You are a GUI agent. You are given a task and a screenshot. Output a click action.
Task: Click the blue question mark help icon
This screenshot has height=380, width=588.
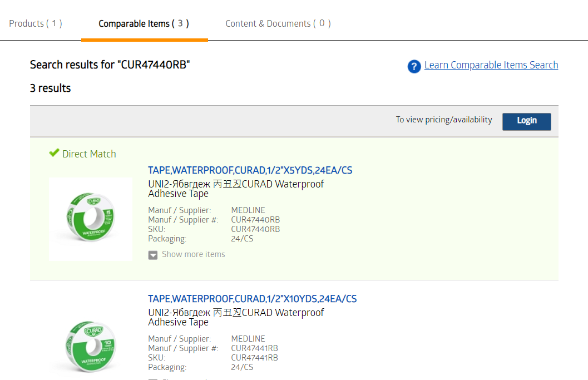[x=414, y=66]
